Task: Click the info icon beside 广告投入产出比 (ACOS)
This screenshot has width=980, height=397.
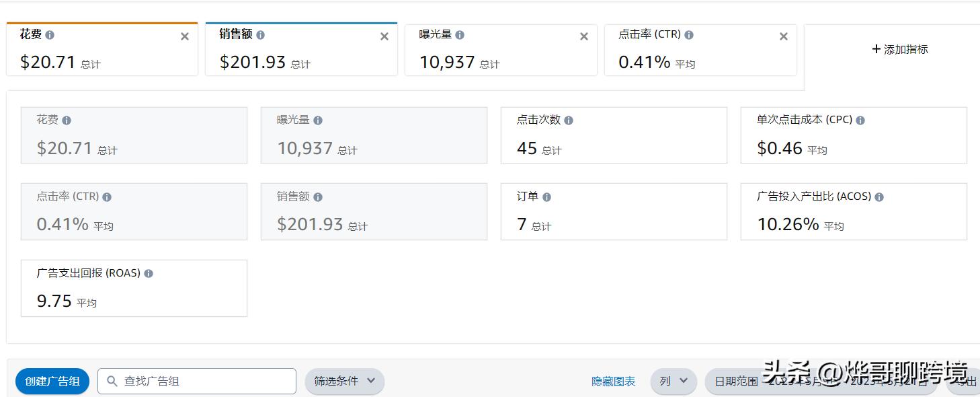Action: pos(879,196)
